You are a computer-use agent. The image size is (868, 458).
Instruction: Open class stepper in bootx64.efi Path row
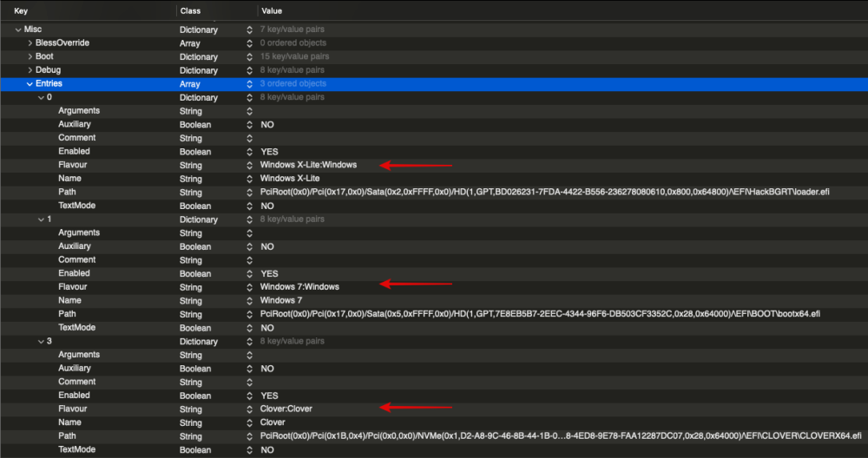250,314
